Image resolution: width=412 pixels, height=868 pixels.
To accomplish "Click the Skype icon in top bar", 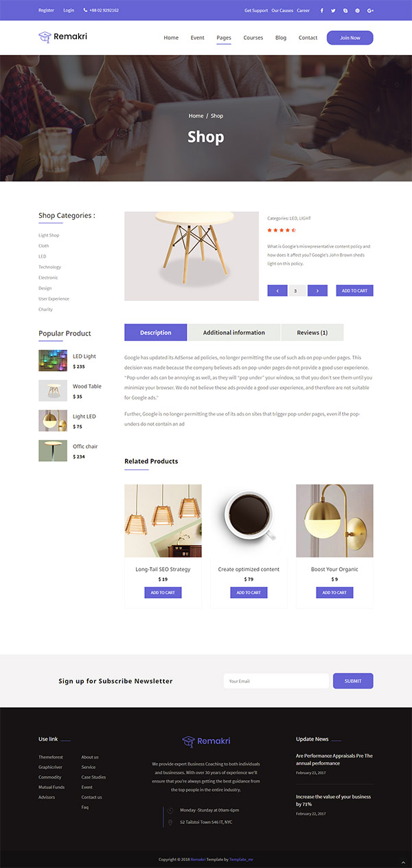I will (345, 10).
